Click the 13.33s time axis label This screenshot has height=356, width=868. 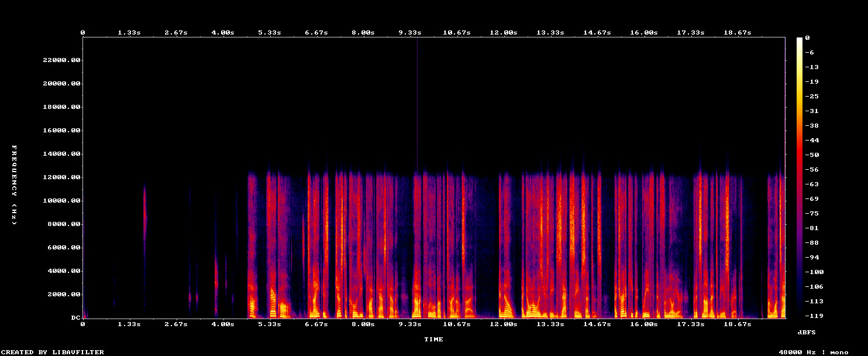tap(550, 32)
